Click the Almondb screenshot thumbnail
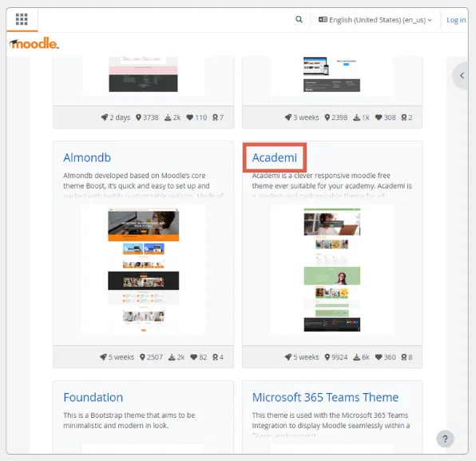 coord(143,270)
